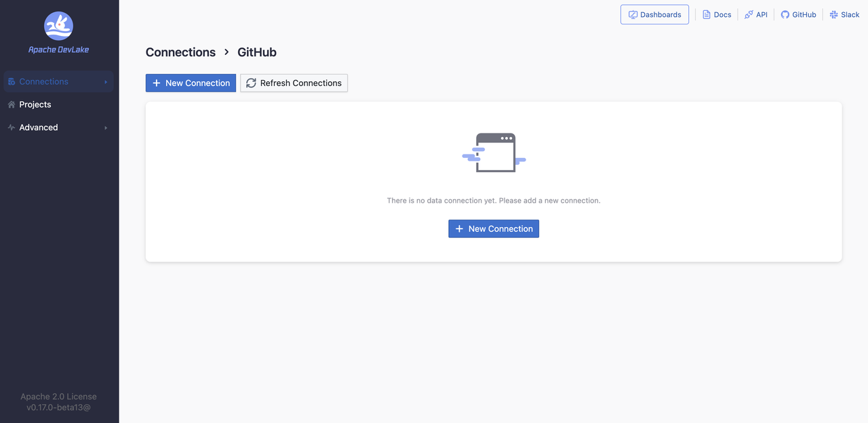This screenshot has height=423, width=868.
Task: Click the API plug icon
Action: click(x=749, y=15)
